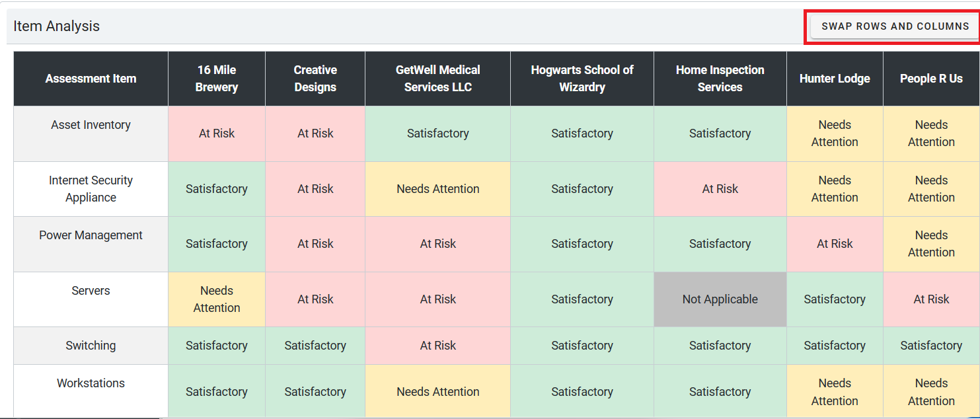980x419 pixels.
Task: Select the Hunter Lodge column header
Action: coord(835,79)
